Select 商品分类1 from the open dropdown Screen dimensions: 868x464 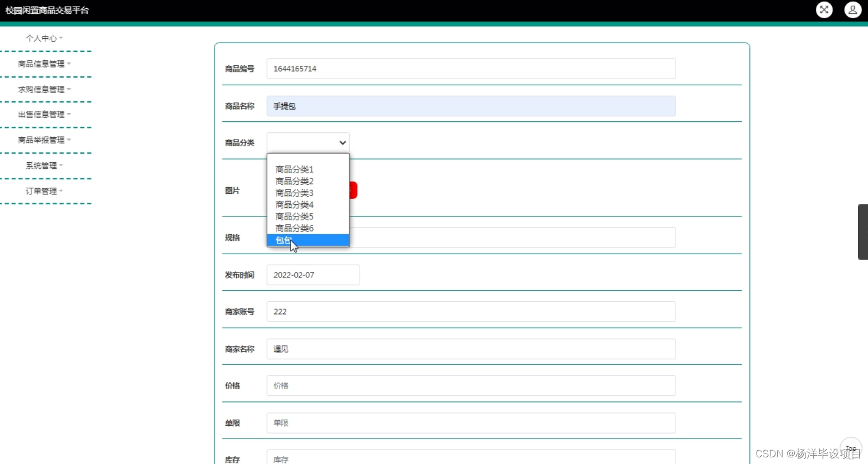pos(294,169)
